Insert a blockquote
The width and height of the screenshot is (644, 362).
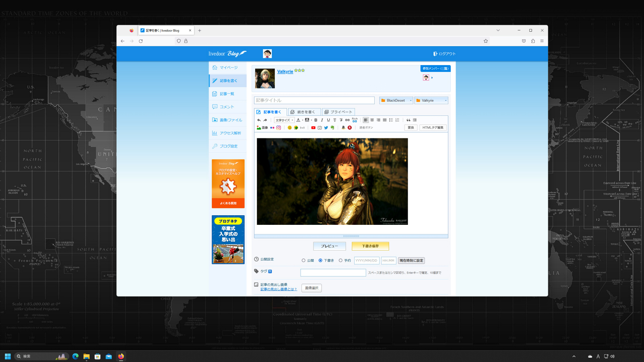(x=409, y=120)
